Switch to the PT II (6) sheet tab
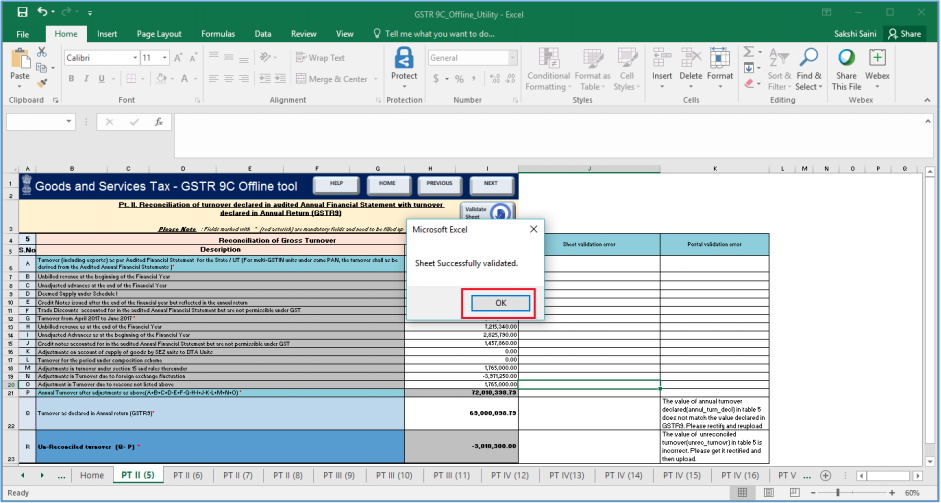This screenshot has width=941, height=503. 188,475
